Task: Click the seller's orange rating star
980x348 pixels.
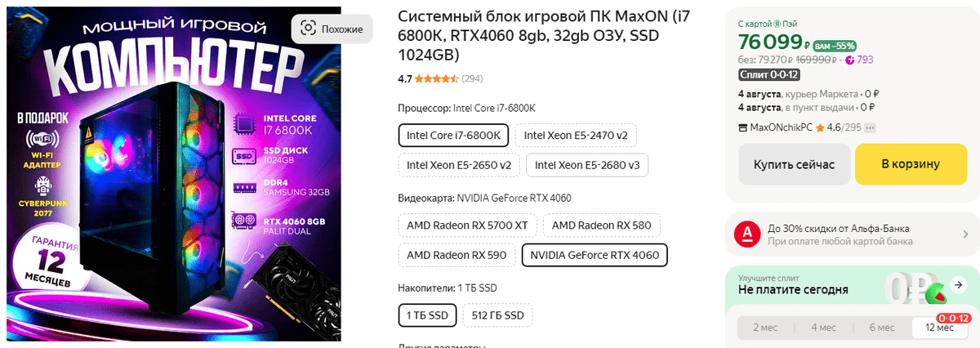Action: point(820,127)
